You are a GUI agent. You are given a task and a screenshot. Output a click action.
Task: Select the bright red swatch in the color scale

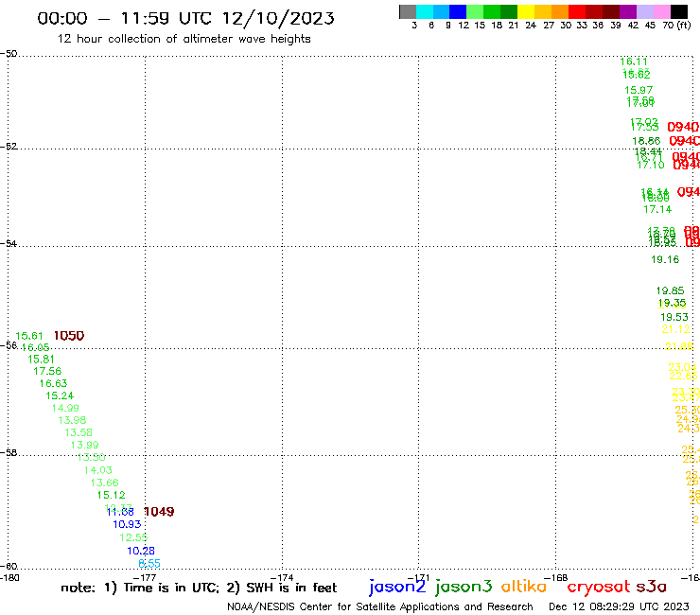tap(577, 11)
